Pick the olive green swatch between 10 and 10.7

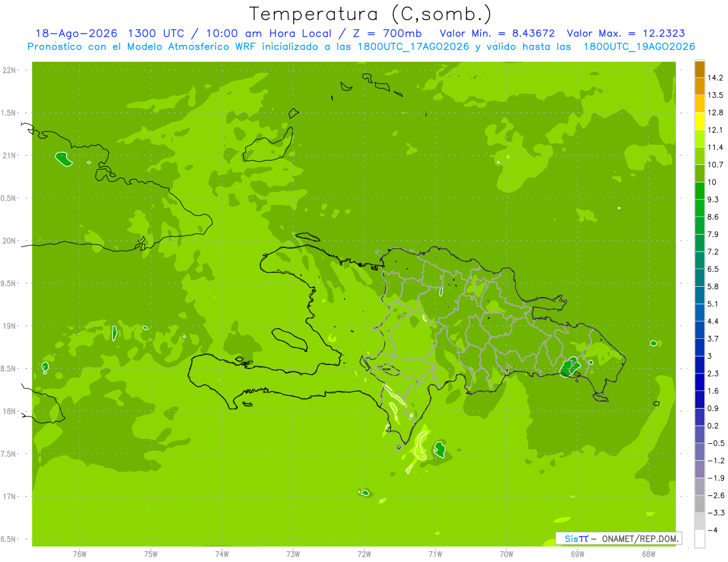point(699,173)
